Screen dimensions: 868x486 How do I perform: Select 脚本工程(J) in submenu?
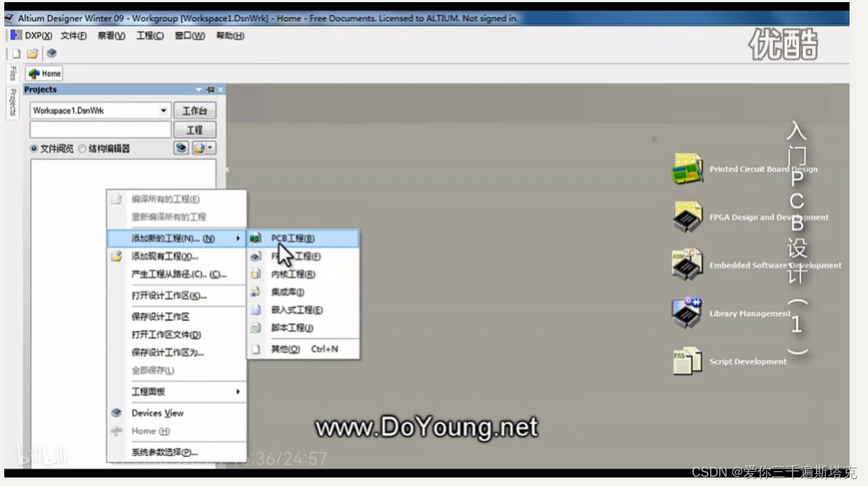303,328
